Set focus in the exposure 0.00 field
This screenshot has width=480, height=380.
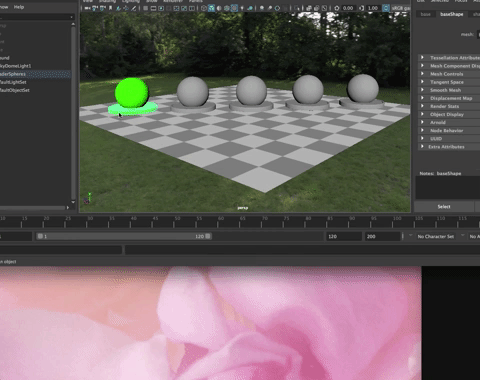click(x=348, y=8)
